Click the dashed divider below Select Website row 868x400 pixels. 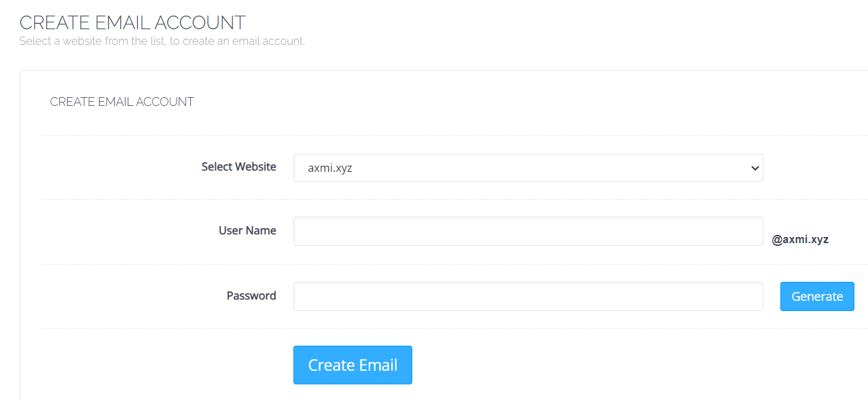448,200
